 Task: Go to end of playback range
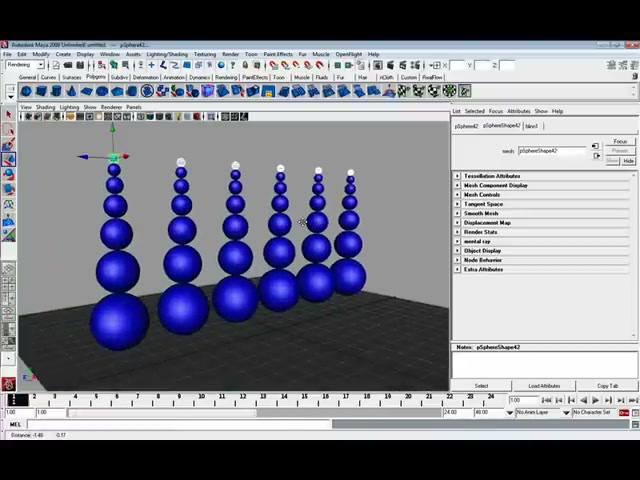(x=633, y=400)
